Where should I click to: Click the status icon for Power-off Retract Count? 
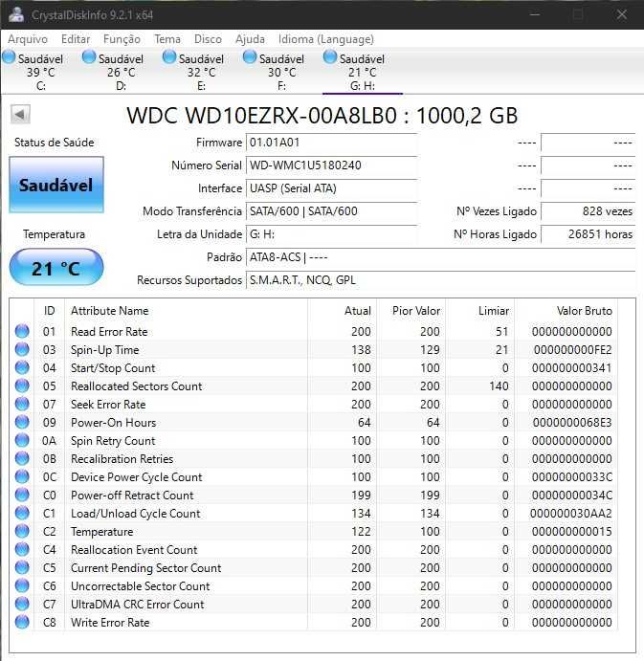pos(22,495)
